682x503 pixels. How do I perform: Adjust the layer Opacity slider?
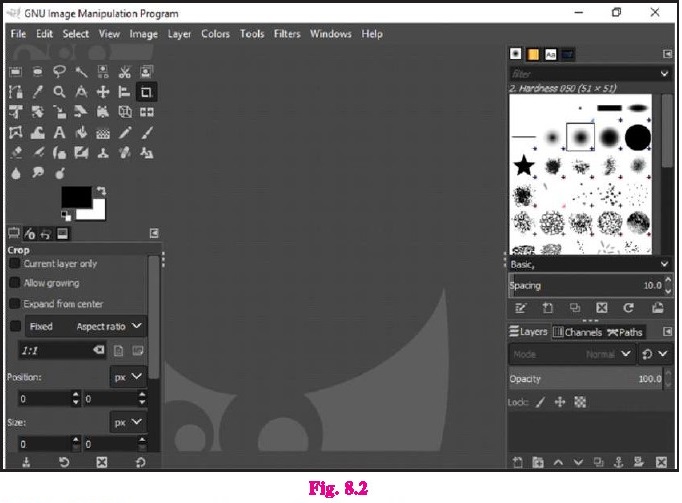point(586,379)
